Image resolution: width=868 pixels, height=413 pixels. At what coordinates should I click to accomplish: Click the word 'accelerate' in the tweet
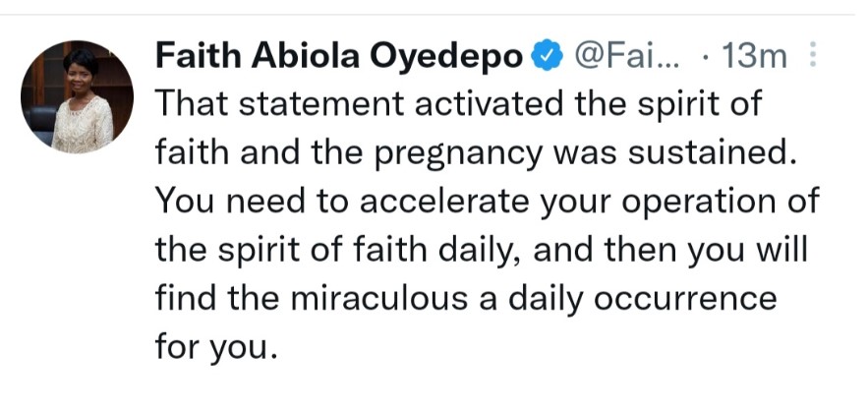point(445,202)
